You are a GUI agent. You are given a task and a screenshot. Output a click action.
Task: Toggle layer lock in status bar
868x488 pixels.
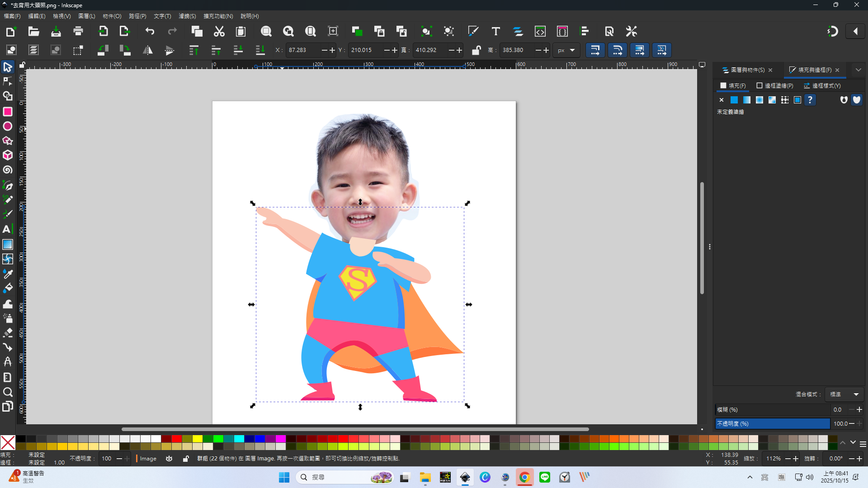click(185, 459)
